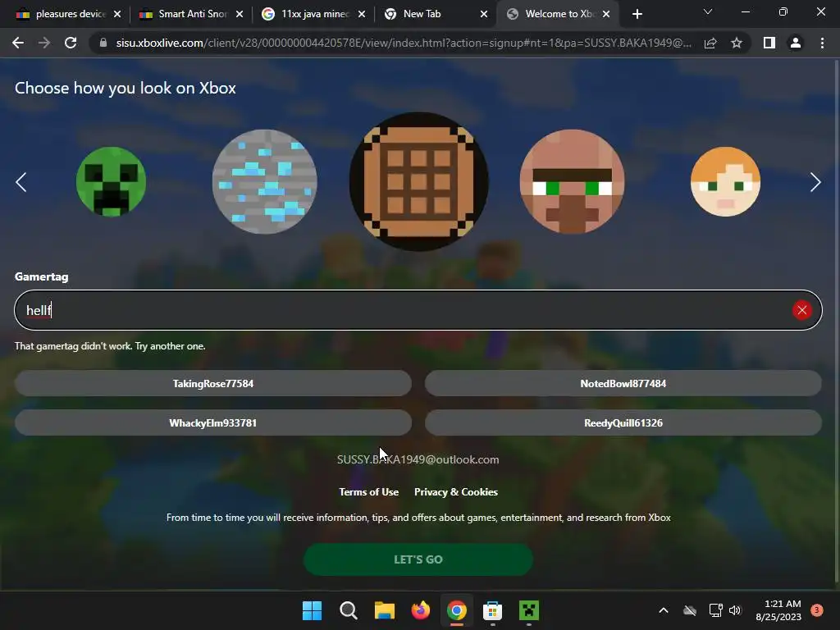Viewport: 840px width, 630px height.
Task: Click the Chrome taskbar icon
Action: pyautogui.click(x=456, y=610)
